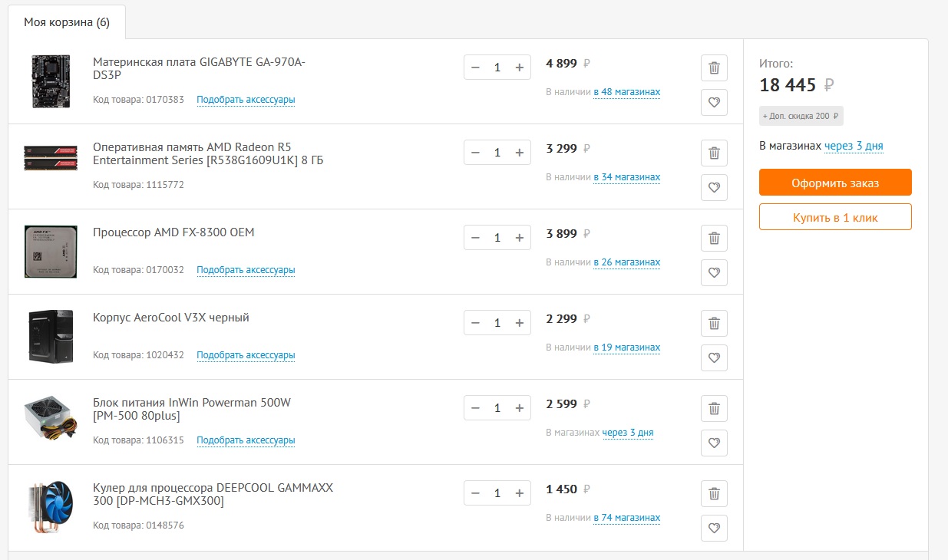Viewport: 948px width, 560px height.
Task: Delete GIGABYTE motherboard from cart
Action: (x=714, y=68)
